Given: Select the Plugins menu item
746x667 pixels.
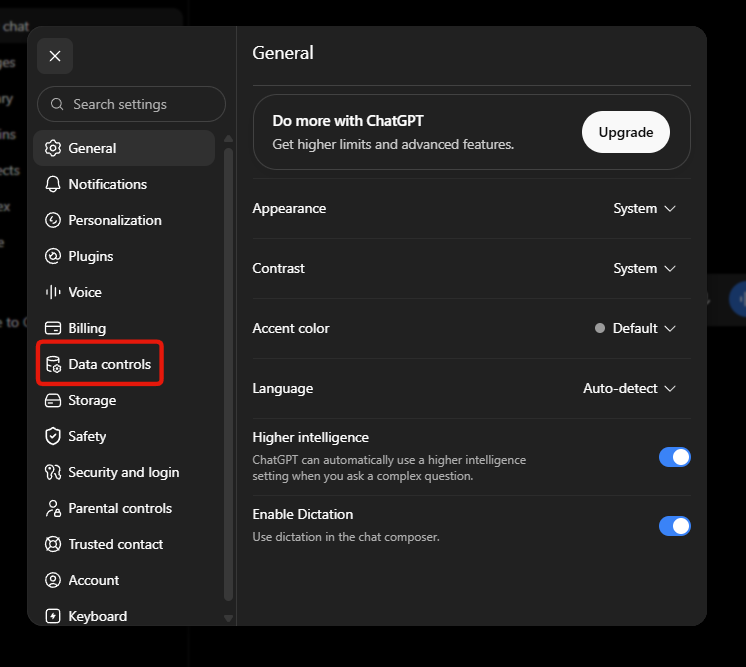Looking at the screenshot, I should click(x=124, y=256).
